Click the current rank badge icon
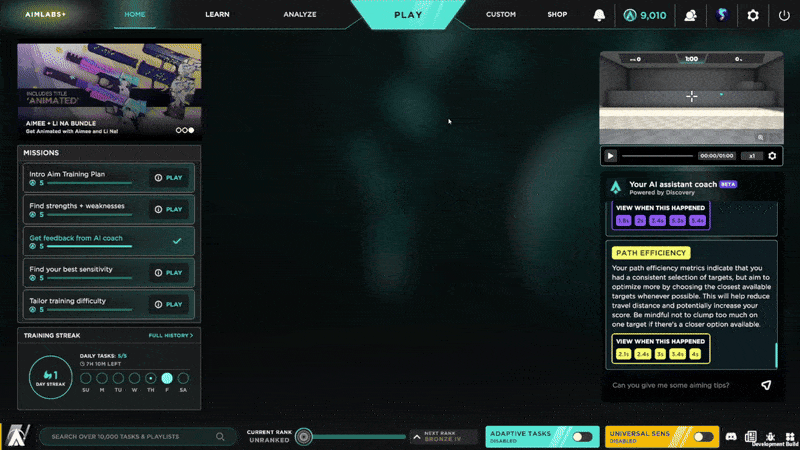This screenshot has height=450, width=800. (x=304, y=437)
